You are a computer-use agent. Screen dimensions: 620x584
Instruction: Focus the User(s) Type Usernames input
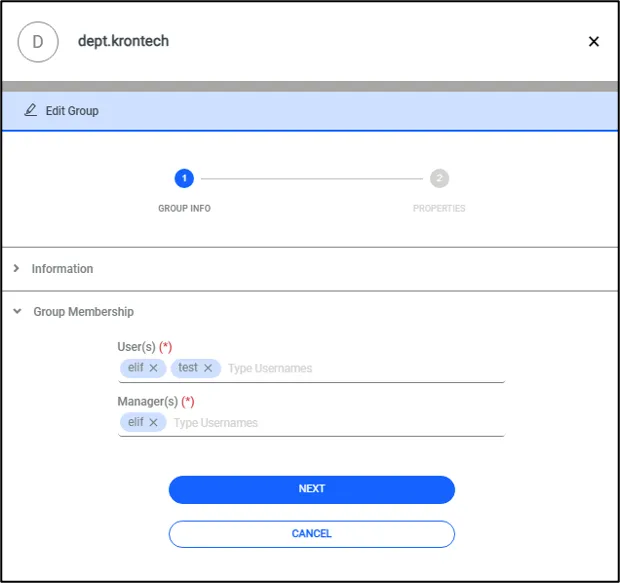(x=365, y=369)
